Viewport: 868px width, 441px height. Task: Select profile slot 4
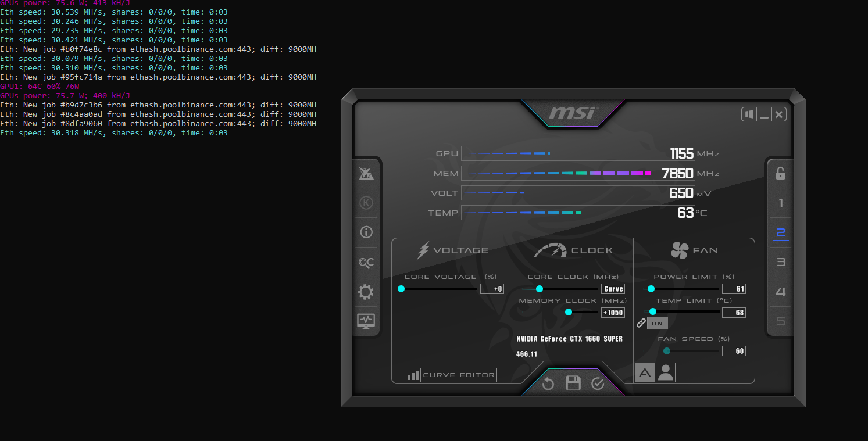click(780, 292)
